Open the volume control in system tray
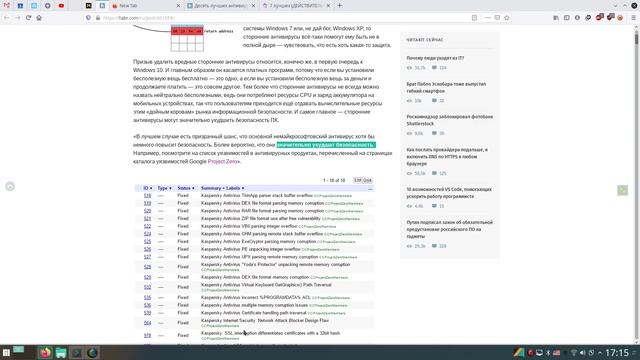 pyautogui.click(x=582, y=353)
